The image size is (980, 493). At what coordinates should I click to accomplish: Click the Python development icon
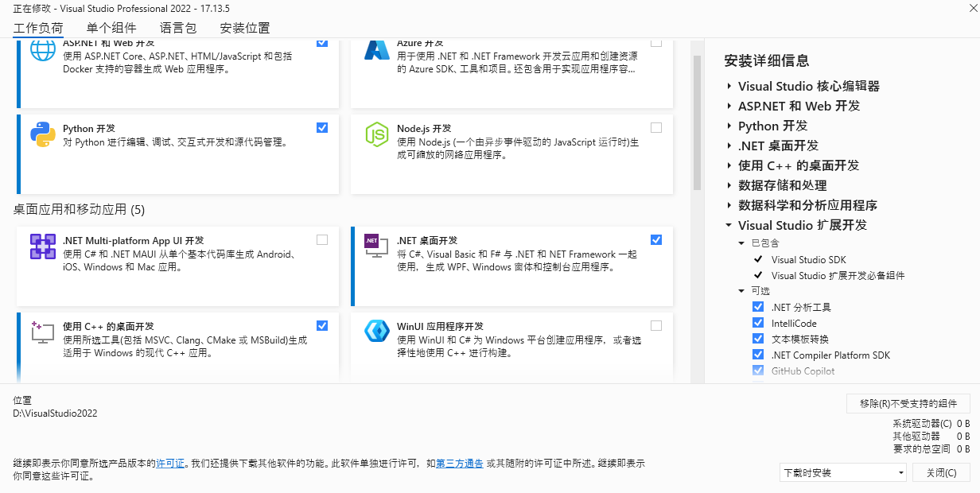(x=43, y=134)
